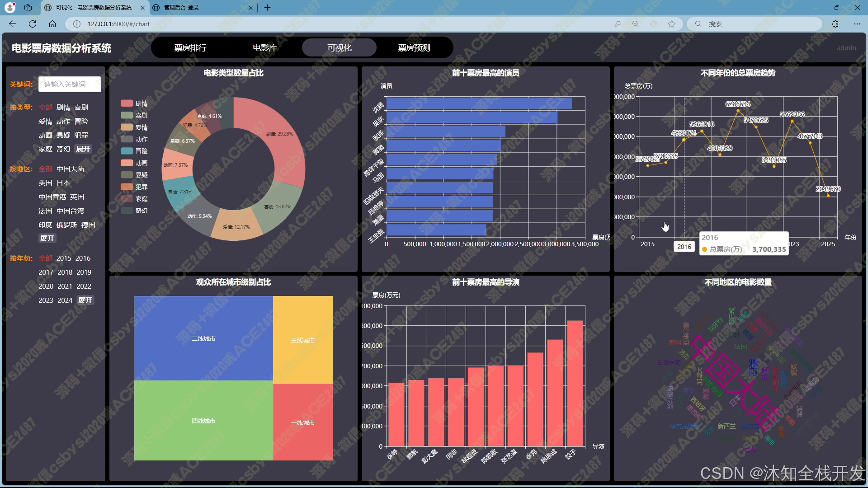Open a new tab with plus icon

click(268, 8)
